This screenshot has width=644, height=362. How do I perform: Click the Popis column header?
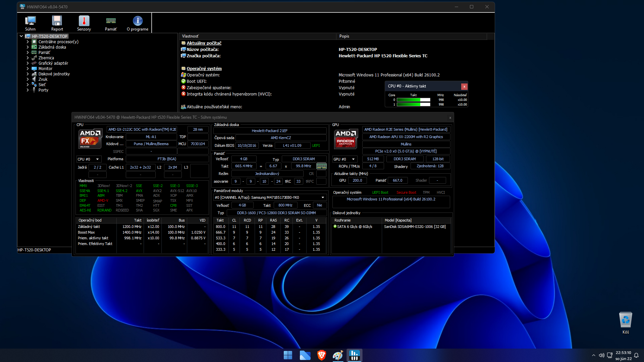(412, 36)
